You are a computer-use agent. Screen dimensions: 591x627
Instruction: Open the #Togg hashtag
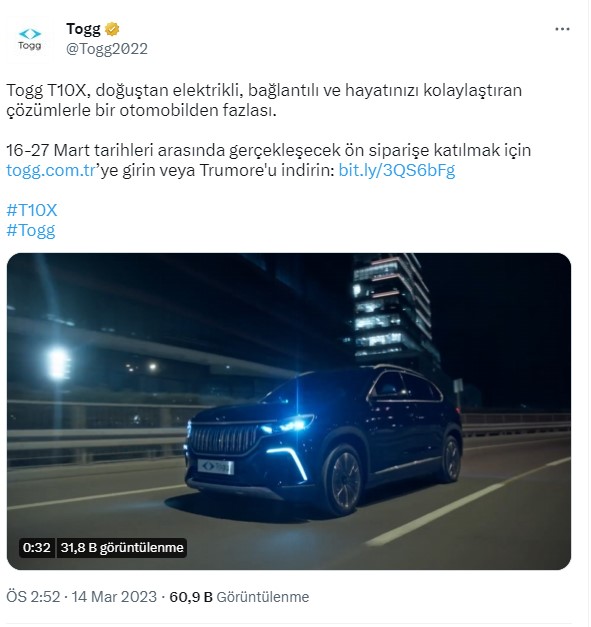31,231
